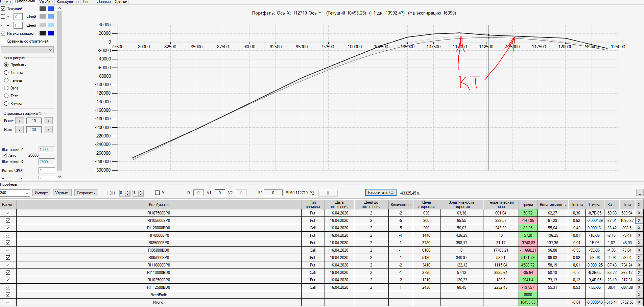Open the Улыбка tab
The image size is (644, 307).
(x=46, y=2)
